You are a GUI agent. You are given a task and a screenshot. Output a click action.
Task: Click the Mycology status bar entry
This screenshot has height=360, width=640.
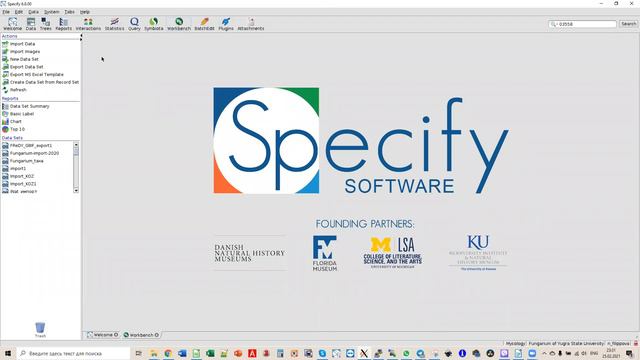pos(516,344)
